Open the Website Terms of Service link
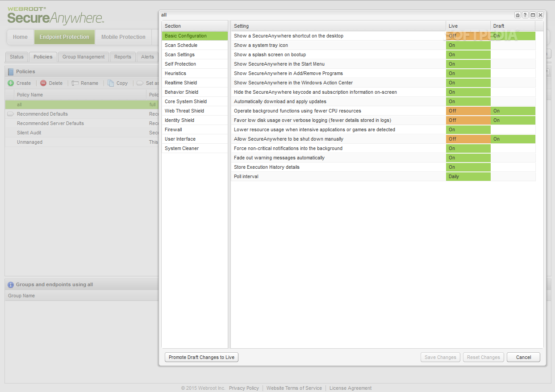Image resolution: width=555 pixels, height=392 pixels. (x=294, y=388)
